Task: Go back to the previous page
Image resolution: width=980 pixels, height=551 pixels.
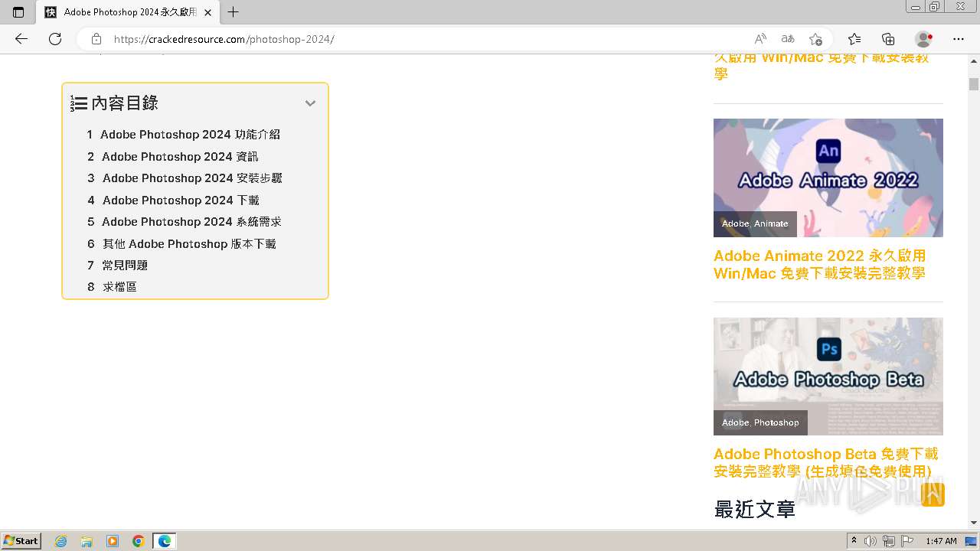Action: [x=21, y=39]
